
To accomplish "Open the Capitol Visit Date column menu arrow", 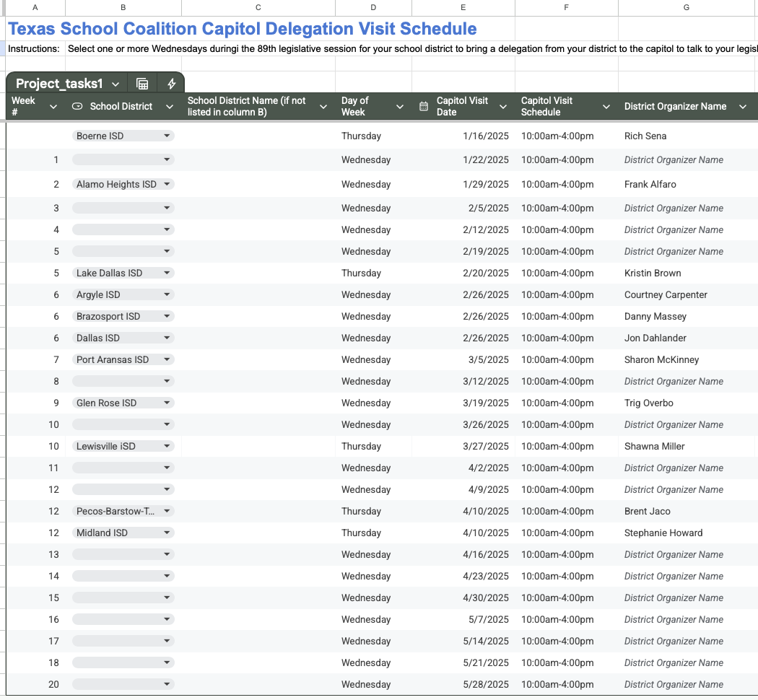I will pos(502,107).
